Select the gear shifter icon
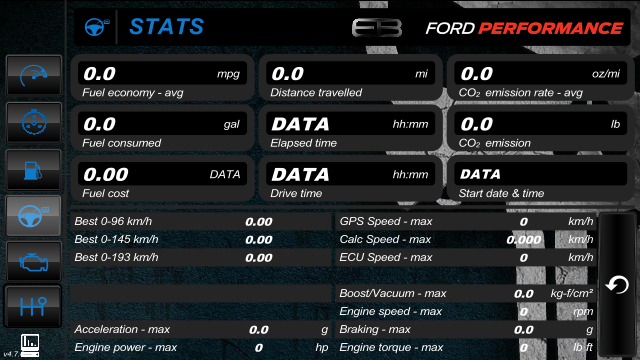The height and width of the screenshot is (360, 640). (33, 306)
